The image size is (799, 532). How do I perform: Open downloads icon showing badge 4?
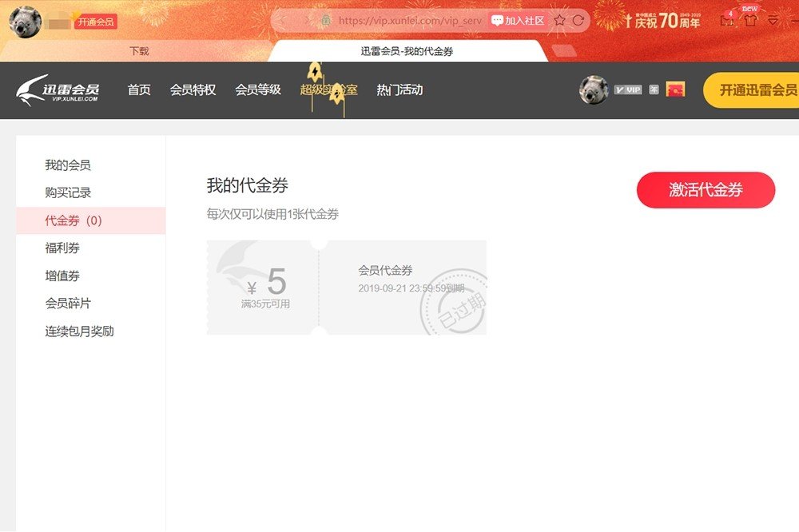727,21
